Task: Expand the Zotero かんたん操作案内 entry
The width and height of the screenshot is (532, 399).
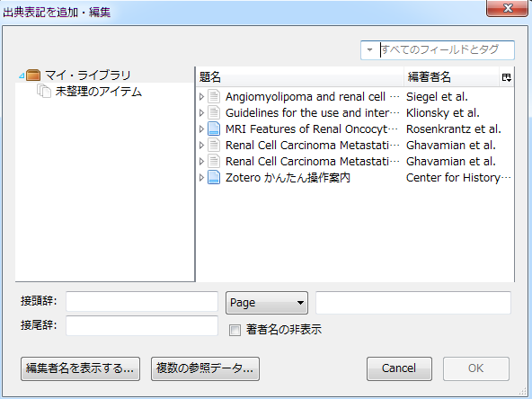Action: 201,177
